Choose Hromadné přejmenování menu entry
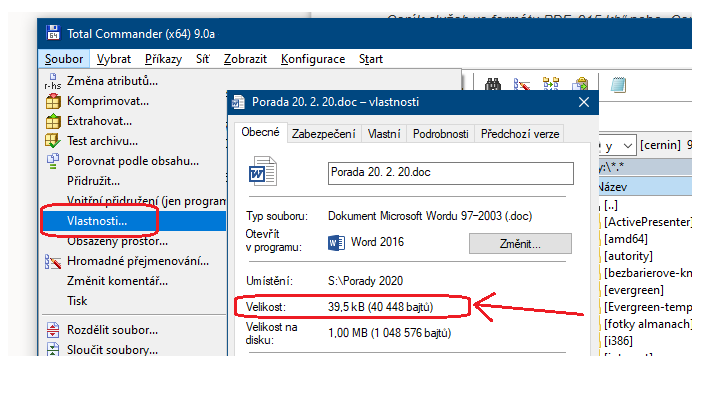The width and height of the screenshot is (715, 398). (138, 261)
